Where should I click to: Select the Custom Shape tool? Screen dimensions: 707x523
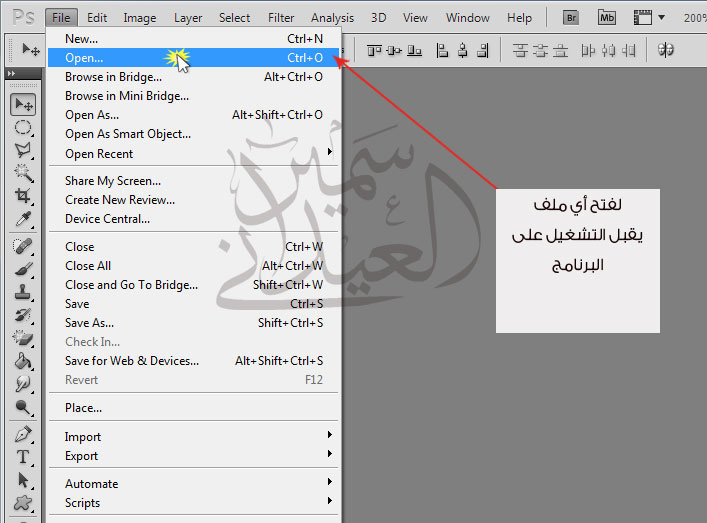click(23, 503)
